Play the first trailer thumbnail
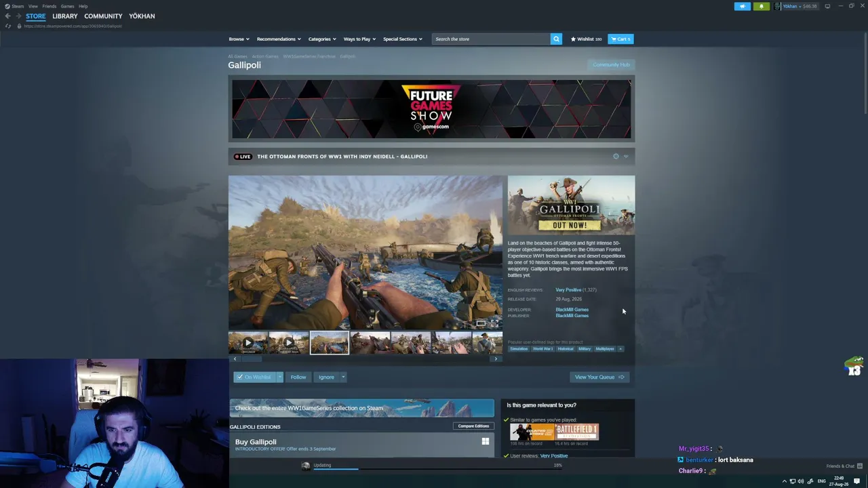 [248, 343]
